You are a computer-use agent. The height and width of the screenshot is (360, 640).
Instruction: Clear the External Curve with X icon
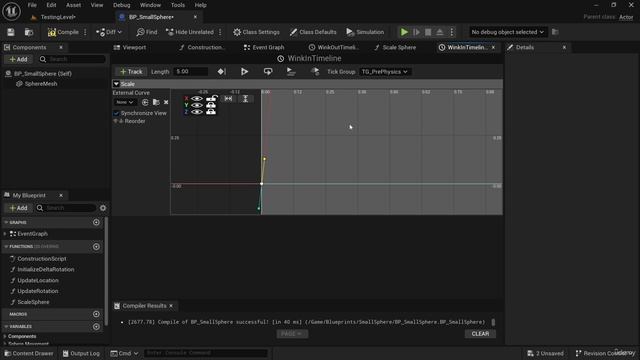tap(166, 102)
